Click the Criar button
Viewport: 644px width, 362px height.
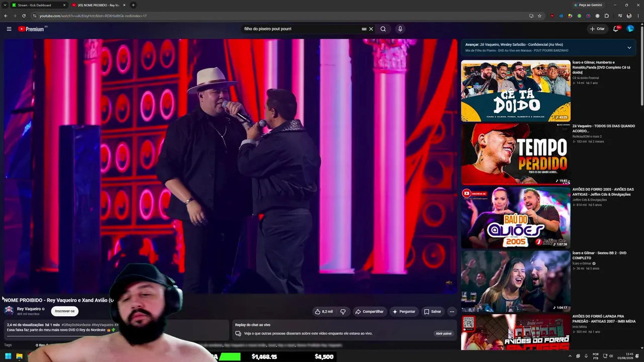[597, 29]
